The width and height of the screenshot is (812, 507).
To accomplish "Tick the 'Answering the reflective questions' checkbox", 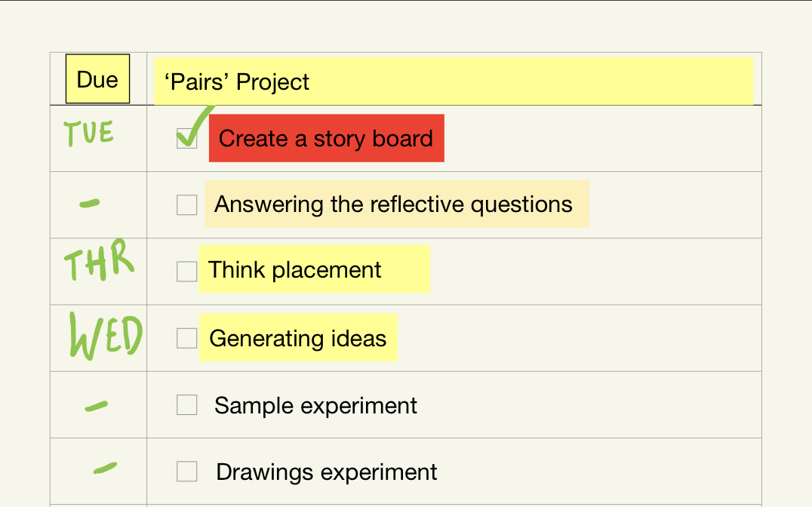I will pos(186,205).
